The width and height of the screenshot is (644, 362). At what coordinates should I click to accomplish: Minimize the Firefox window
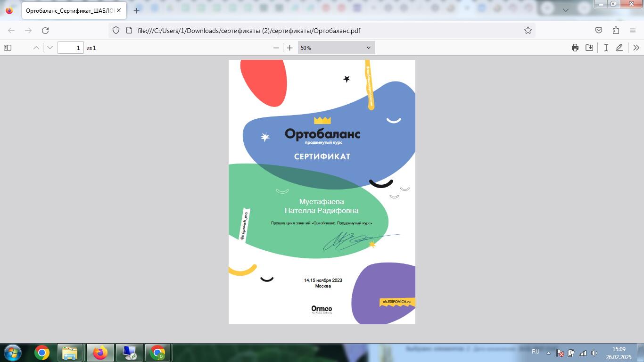coord(601,4)
